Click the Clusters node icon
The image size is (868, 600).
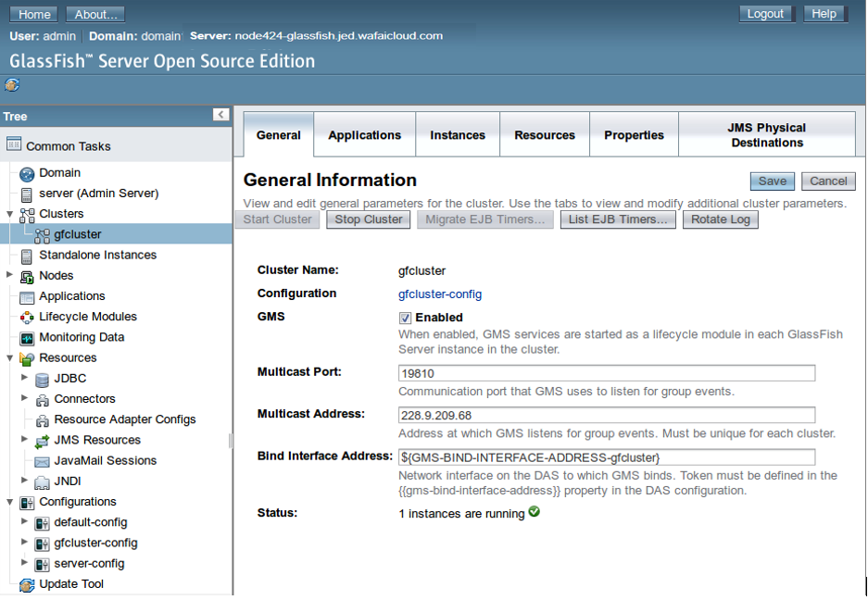coord(27,216)
